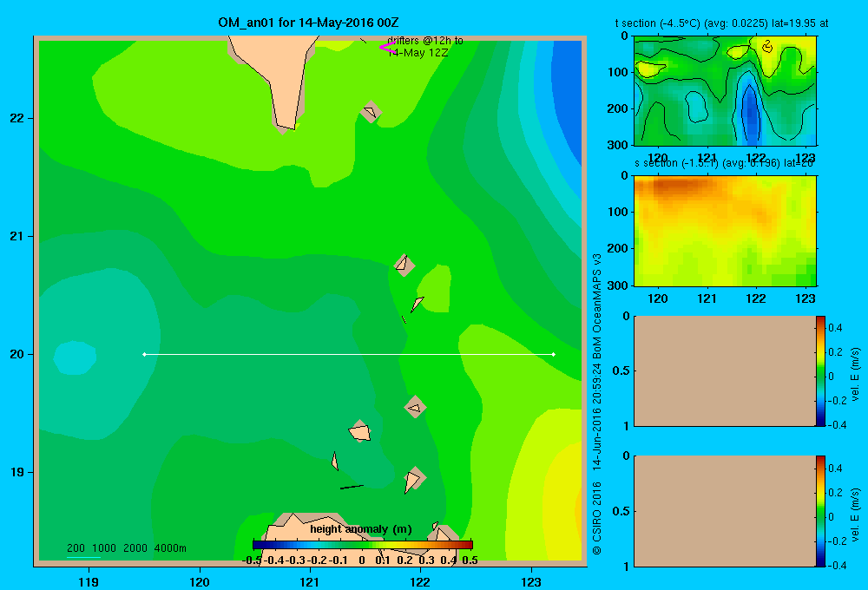
Task: Click the longitude label 119 under the main map
Action: click(x=89, y=581)
